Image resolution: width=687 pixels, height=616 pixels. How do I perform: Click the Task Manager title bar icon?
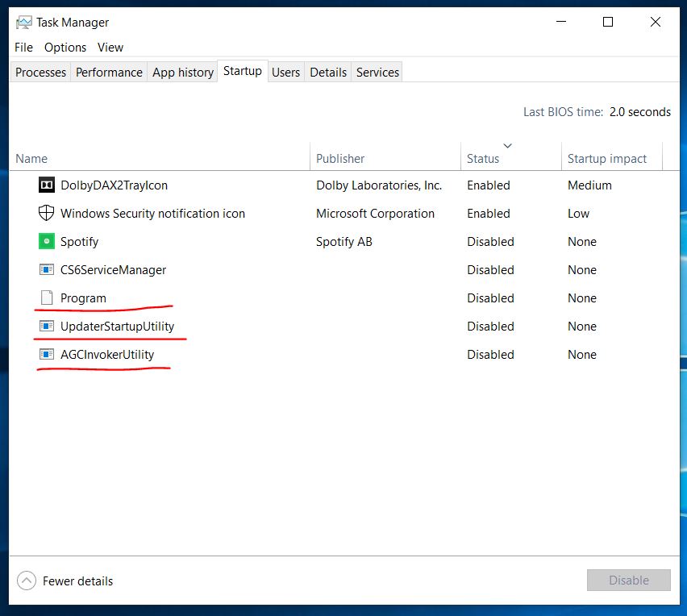tap(23, 23)
